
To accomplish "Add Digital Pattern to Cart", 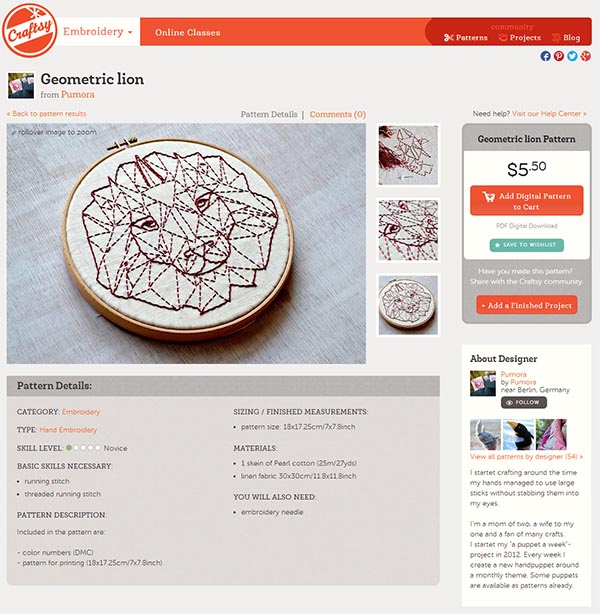I will 526,201.
